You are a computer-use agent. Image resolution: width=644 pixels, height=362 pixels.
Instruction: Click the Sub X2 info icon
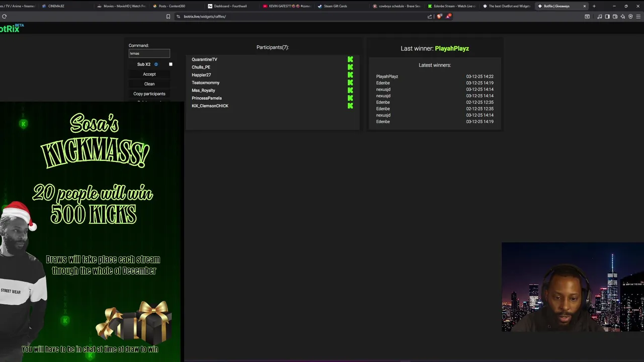(156, 64)
